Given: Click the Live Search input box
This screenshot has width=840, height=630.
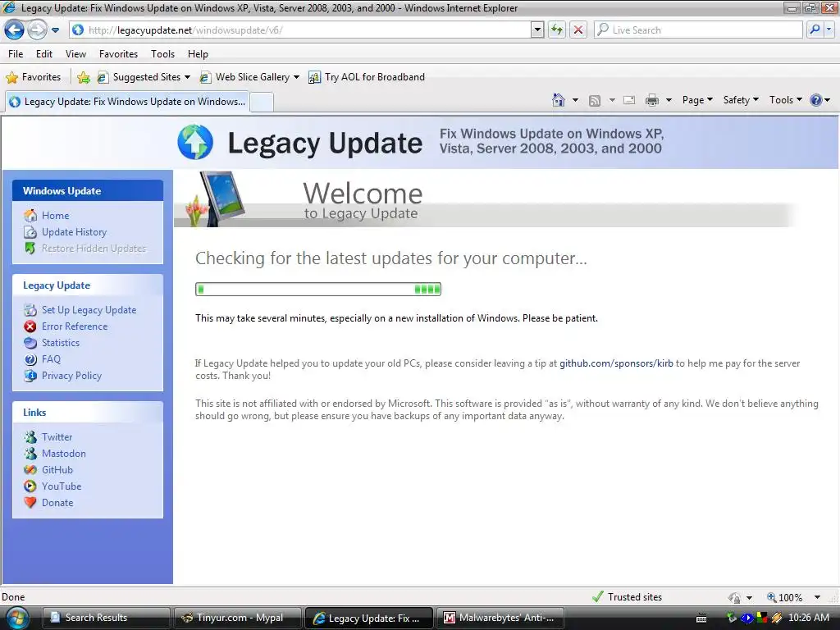Looking at the screenshot, I should coord(699,30).
